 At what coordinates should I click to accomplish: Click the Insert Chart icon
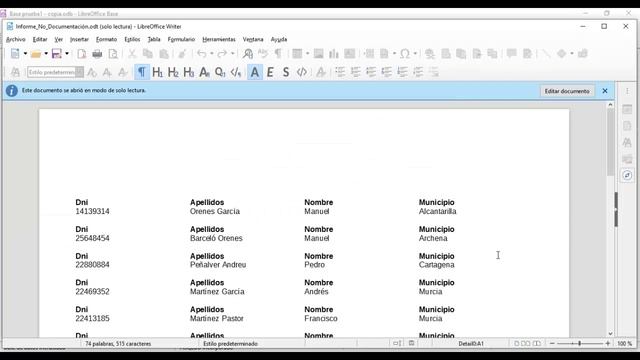[x=334, y=53]
